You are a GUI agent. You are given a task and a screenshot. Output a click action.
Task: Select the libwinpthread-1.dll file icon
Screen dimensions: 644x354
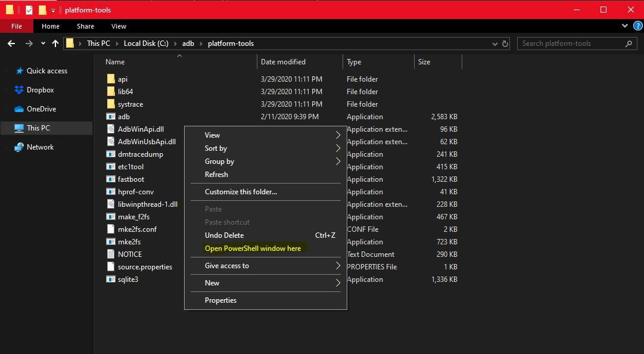[111, 204]
